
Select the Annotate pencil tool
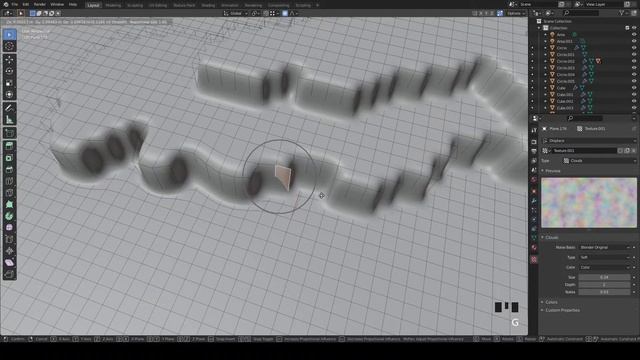(9, 108)
